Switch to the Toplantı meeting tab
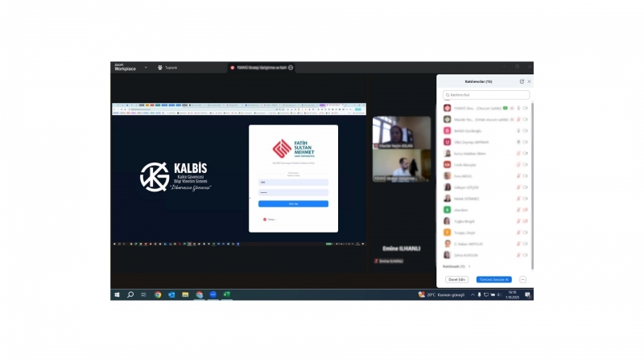The image size is (644, 362). 167,68
